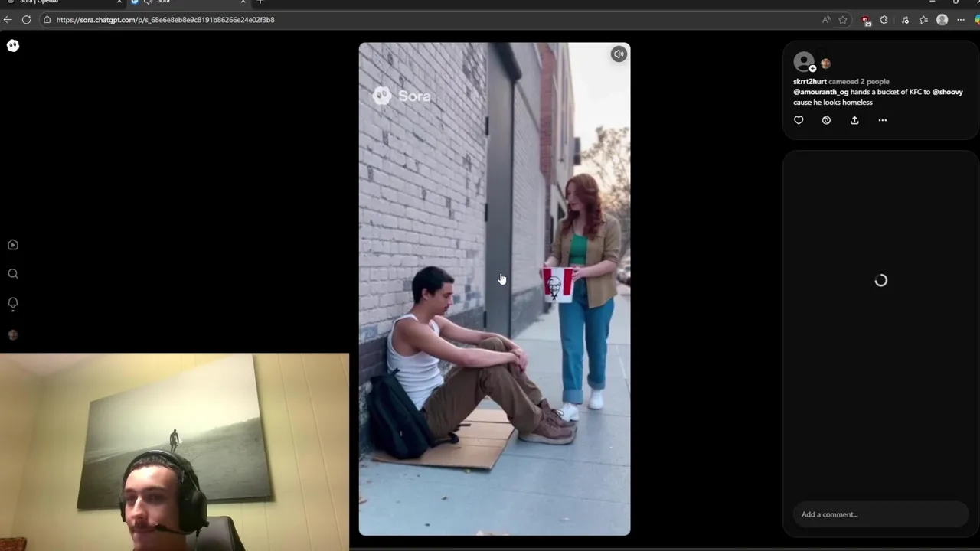The width and height of the screenshot is (980, 551).
Task: View site info lock icon
Action: pyautogui.click(x=47, y=20)
